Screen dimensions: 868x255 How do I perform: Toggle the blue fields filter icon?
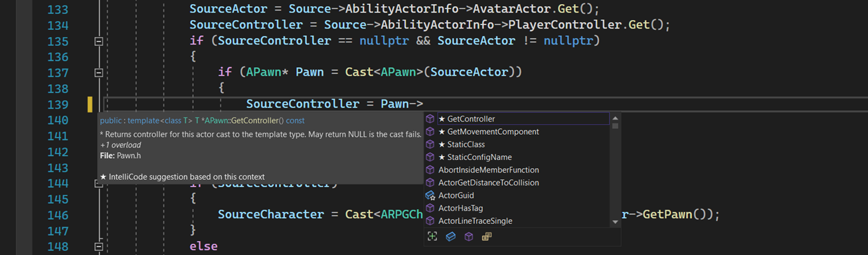(450, 236)
